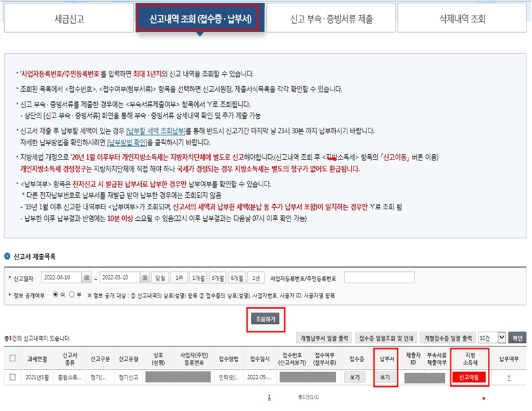
Task: Open the 납부방법 확인 link
Action: (128, 143)
